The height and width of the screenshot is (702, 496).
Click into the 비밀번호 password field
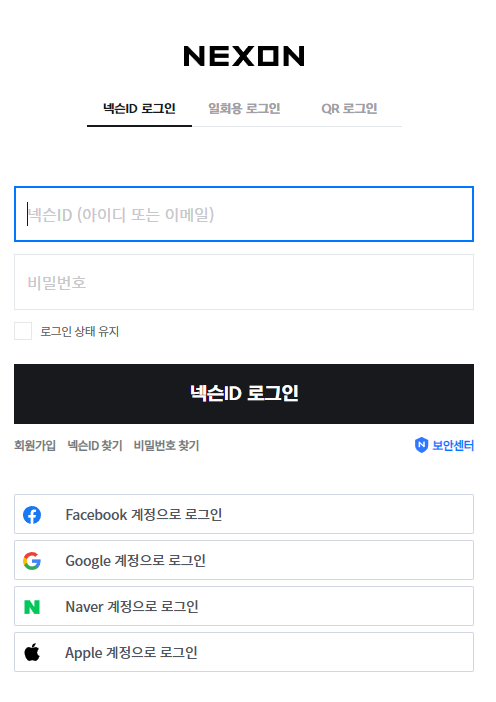click(244, 282)
